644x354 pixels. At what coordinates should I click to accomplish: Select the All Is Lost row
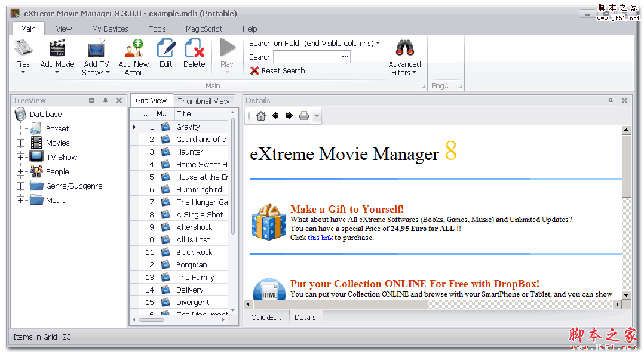pyautogui.click(x=183, y=240)
